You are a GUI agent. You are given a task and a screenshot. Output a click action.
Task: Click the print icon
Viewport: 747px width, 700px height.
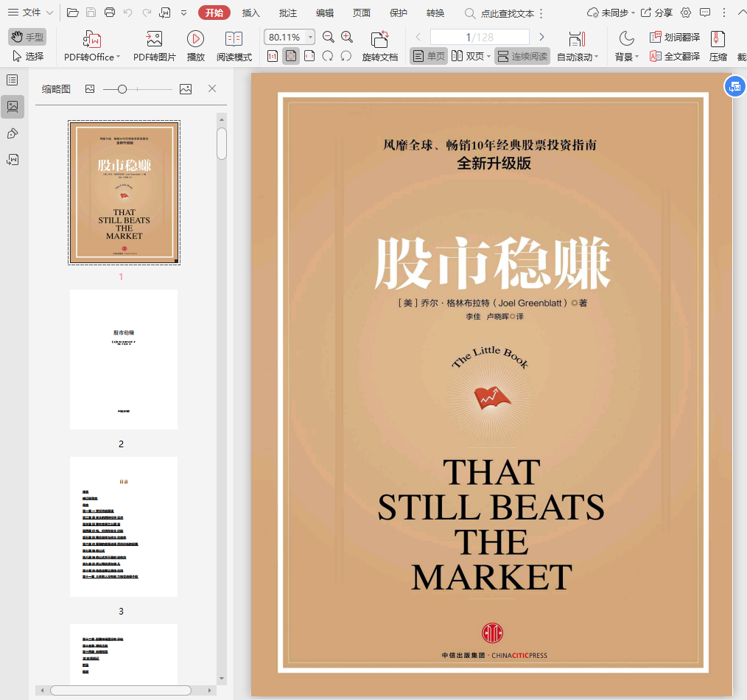point(110,13)
